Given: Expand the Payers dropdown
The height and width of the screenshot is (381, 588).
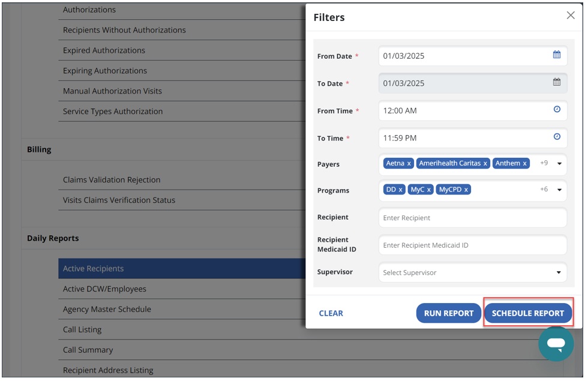Looking at the screenshot, I should pyautogui.click(x=559, y=164).
